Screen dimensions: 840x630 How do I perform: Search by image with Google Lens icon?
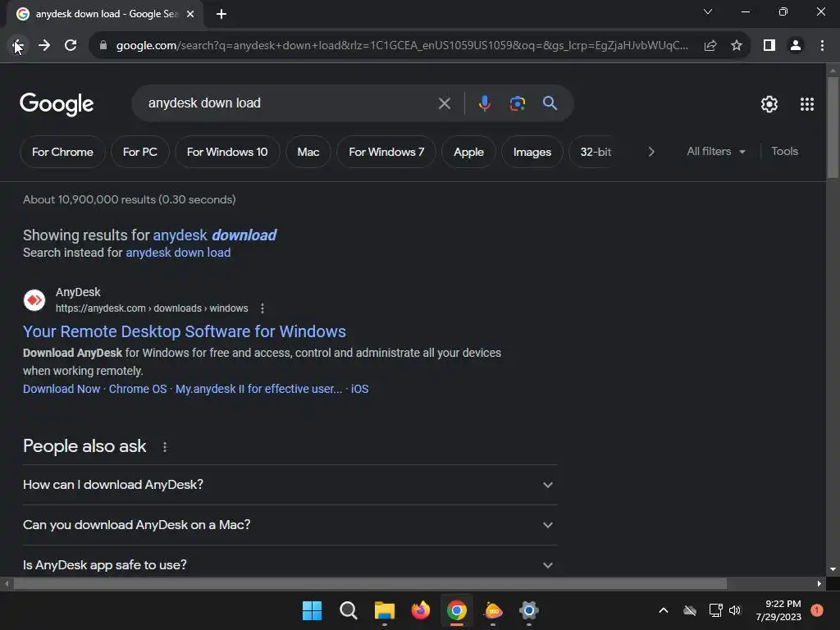click(x=517, y=103)
